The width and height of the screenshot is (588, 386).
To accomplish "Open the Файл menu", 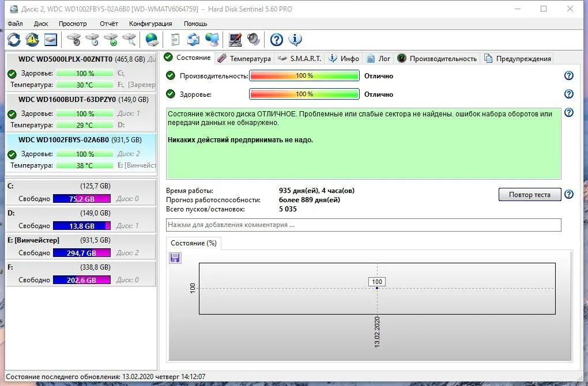I will (x=15, y=24).
